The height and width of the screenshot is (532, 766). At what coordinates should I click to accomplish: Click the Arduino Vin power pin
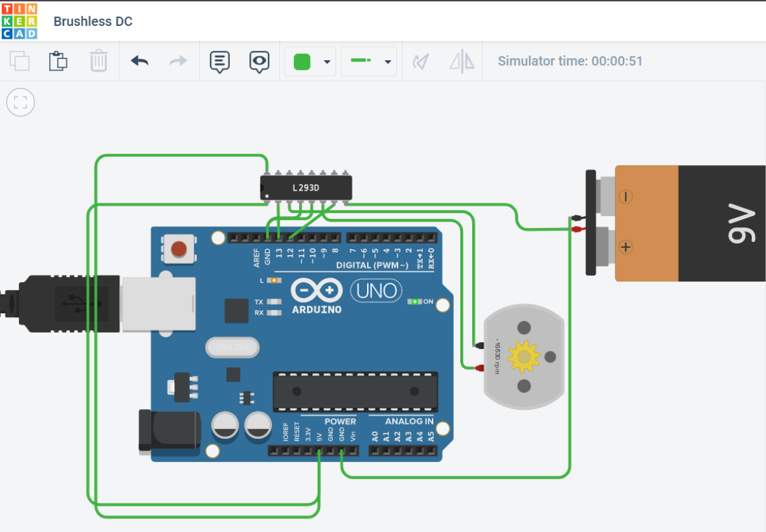353,451
